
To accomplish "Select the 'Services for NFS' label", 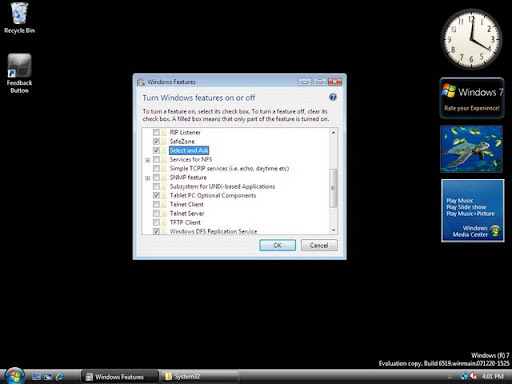I will click(x=191, y=159).
